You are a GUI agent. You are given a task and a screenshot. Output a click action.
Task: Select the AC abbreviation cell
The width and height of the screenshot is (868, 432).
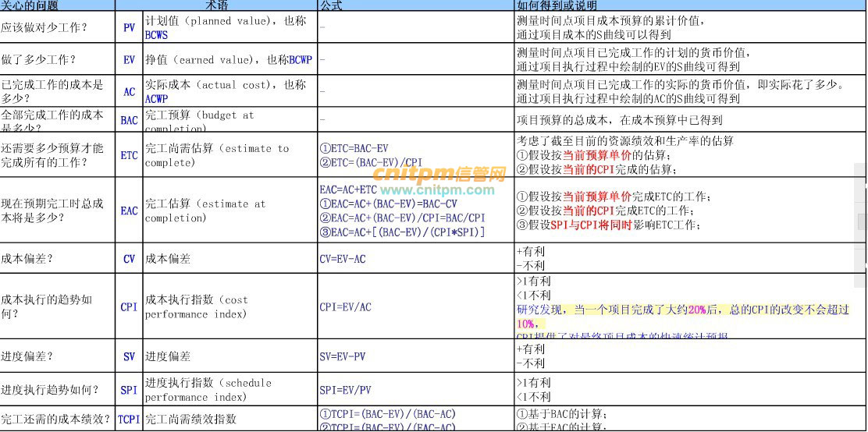tap(129, 92)
